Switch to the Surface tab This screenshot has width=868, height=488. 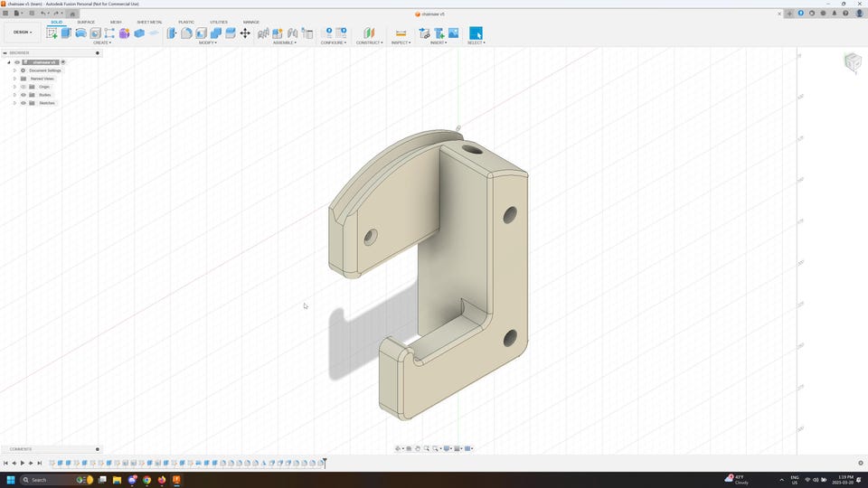[86, 22]
